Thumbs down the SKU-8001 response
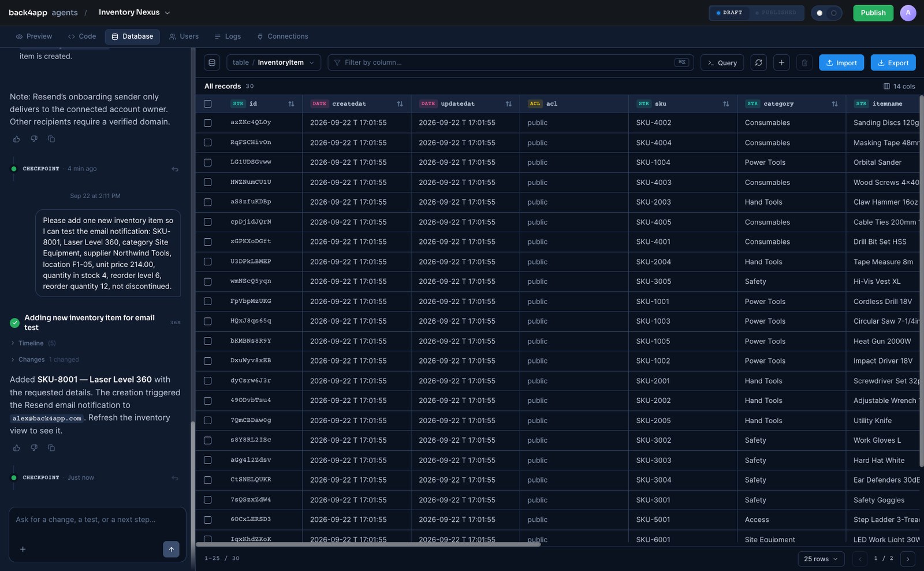The height and width of the screenshot is (571, 924). [x=34, y=448]
